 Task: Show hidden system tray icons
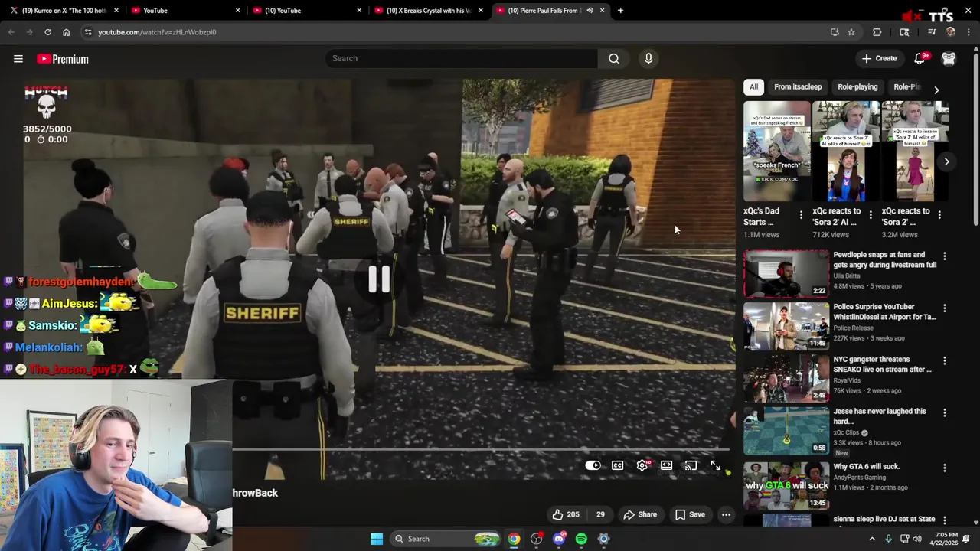point(872,539)
